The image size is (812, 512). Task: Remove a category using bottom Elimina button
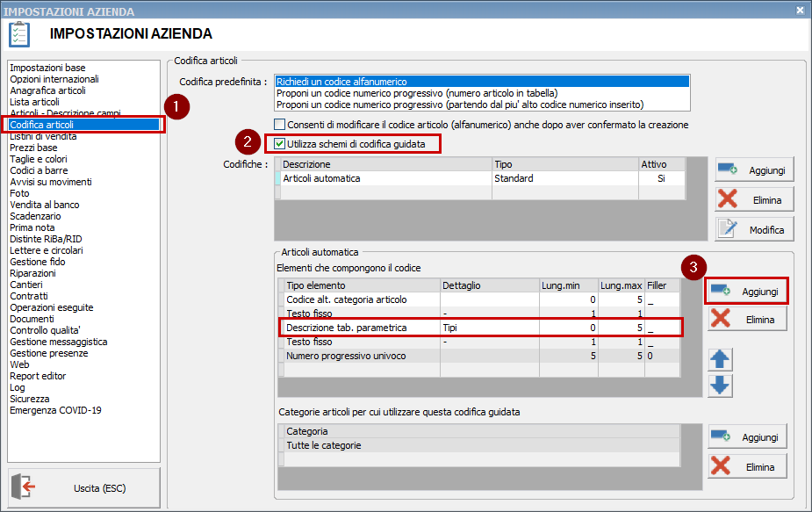click(746, 465)
